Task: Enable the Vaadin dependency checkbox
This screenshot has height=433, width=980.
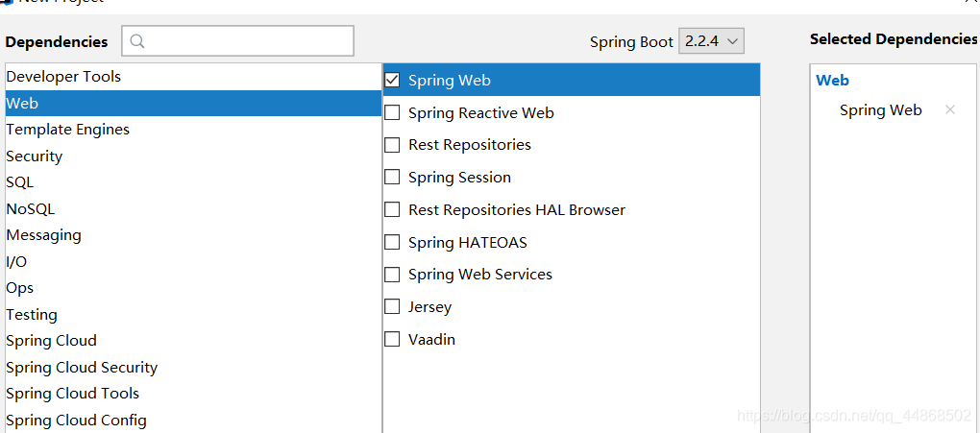Action: pos(392,340)
